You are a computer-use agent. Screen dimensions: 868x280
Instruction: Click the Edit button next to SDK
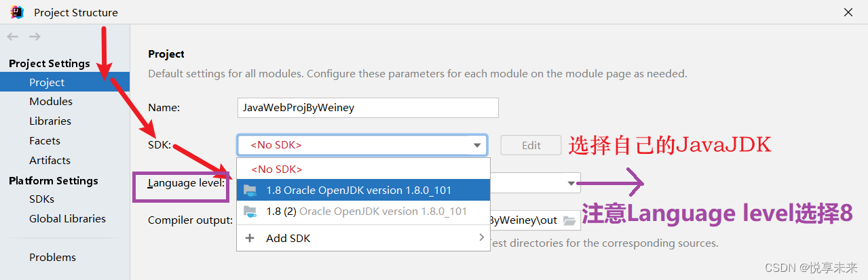tap(531, 145)
